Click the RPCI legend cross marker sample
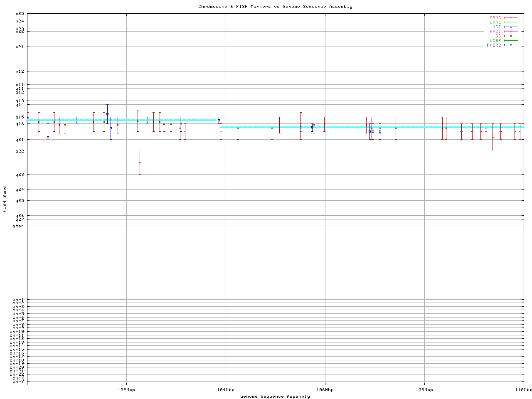Image resolution: width=532 pixels, height=399 pixels. (511, 32)
